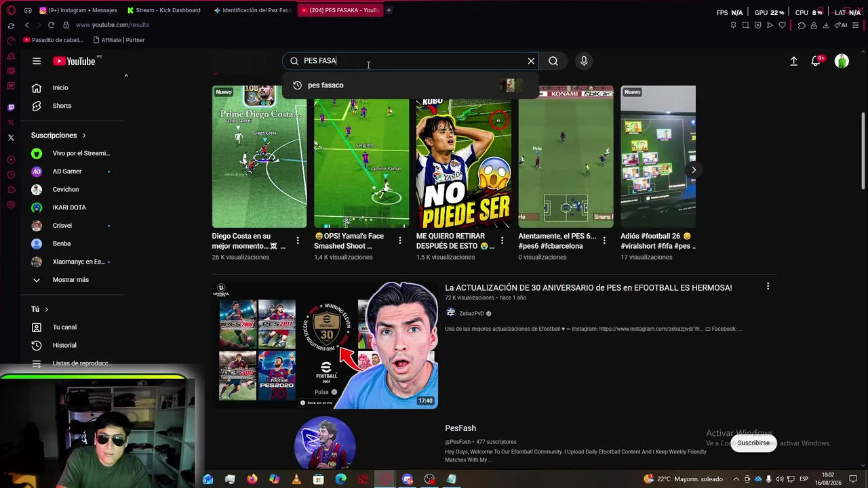This screenshot has width=868, height=488.
Task: Reload the page in the browser
Action: 51,25
